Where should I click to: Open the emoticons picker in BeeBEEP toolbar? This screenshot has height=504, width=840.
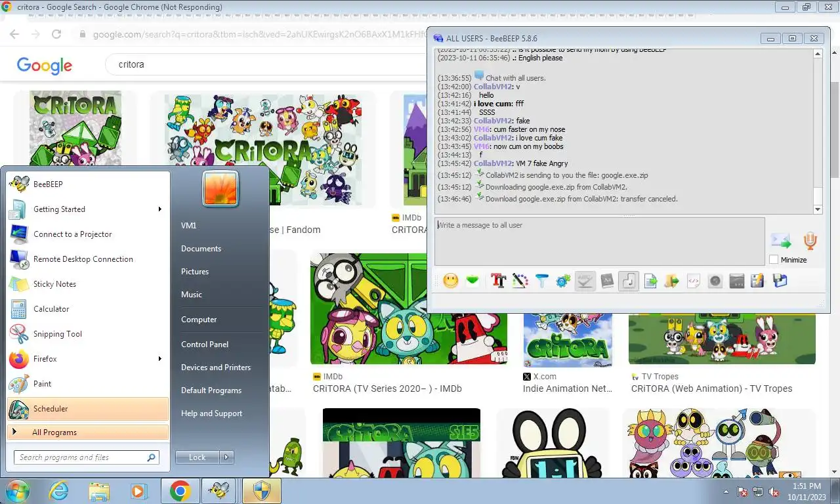pos(450,281)
